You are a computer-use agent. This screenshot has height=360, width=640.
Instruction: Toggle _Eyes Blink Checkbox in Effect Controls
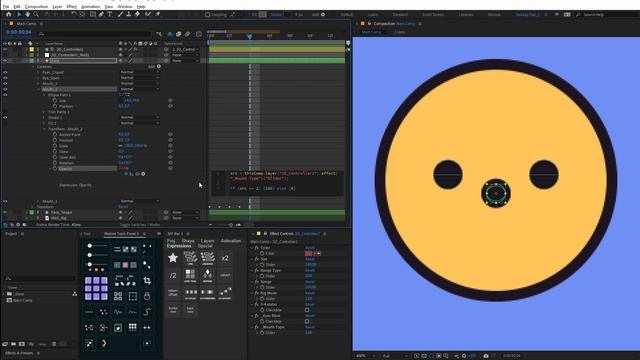[307, 321]
